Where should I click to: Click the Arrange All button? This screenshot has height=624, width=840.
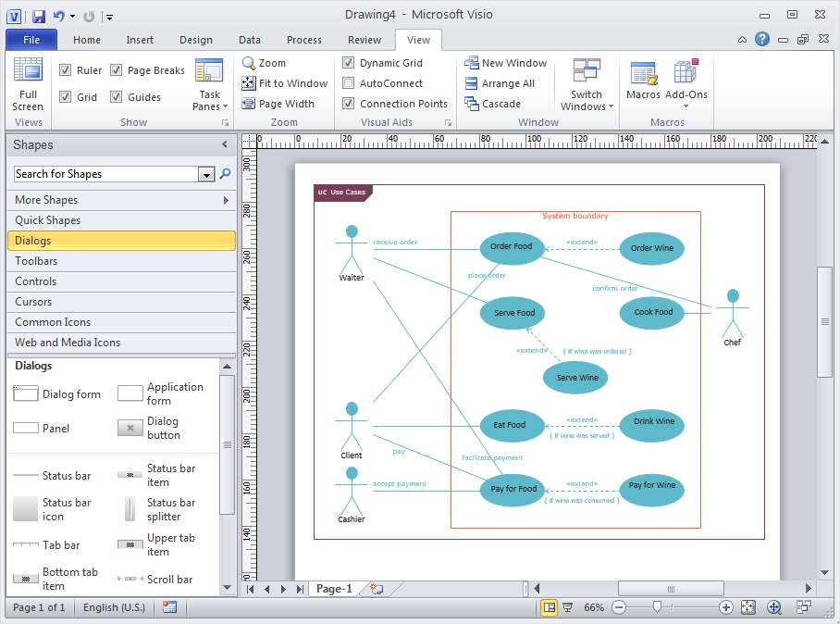500,83
